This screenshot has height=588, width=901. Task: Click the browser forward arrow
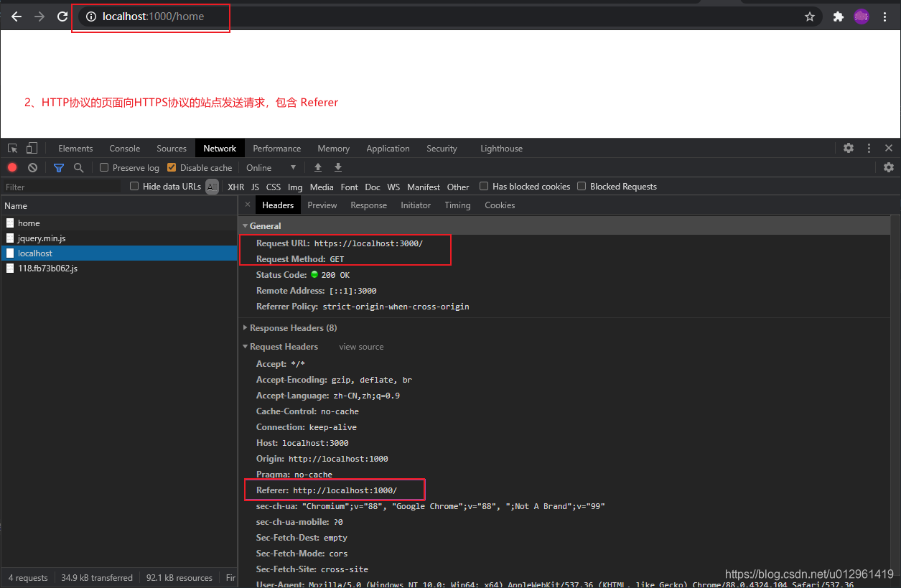(39, 17)
